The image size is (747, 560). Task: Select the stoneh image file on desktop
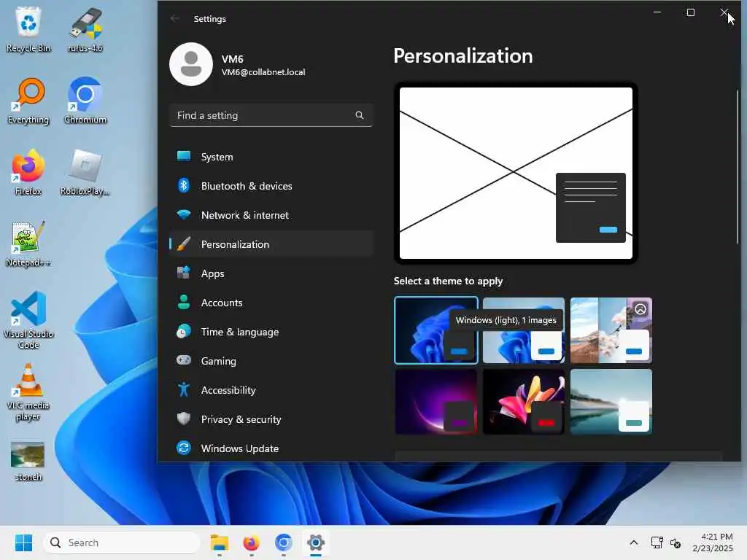pyautogui.click(x=28, y=461)
